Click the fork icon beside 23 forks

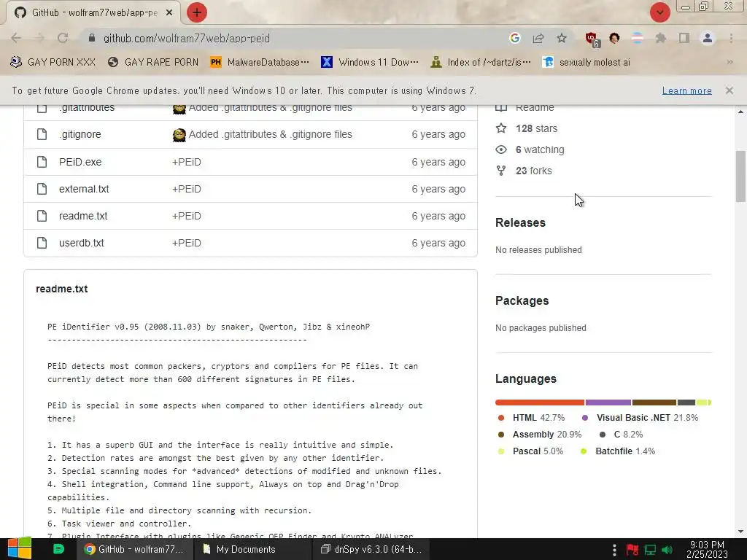pyautogui.click(x=501, y=171)
